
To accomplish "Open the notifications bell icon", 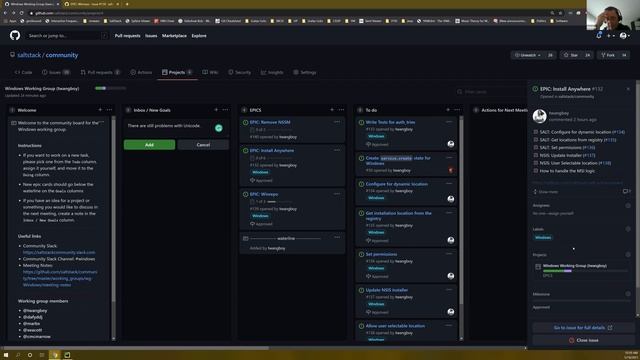I will pos(599,36).
